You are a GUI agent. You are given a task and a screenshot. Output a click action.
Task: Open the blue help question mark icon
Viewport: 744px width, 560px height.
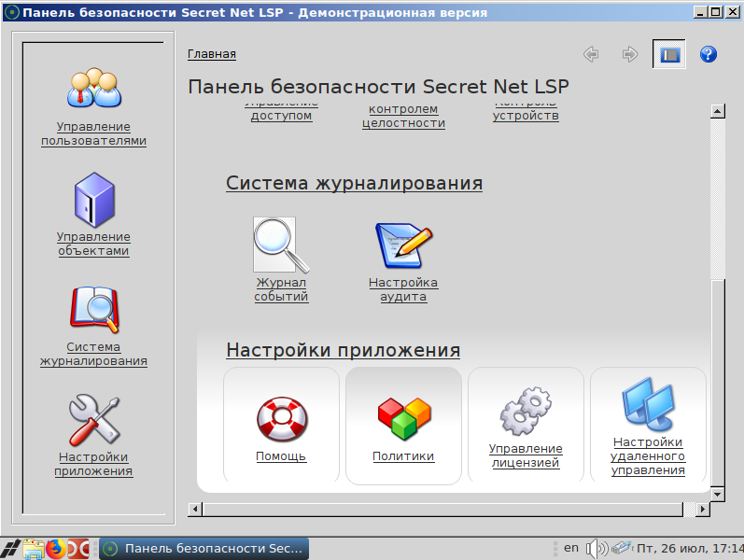[709, 54]
